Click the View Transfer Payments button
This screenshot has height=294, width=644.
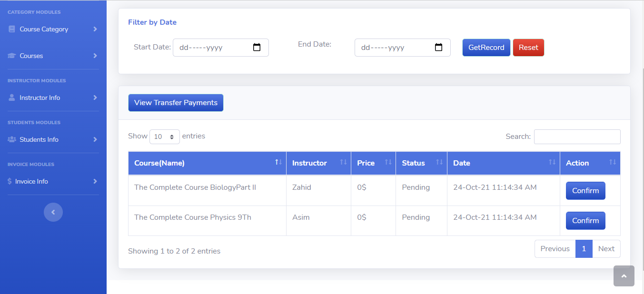pos(176,103)
